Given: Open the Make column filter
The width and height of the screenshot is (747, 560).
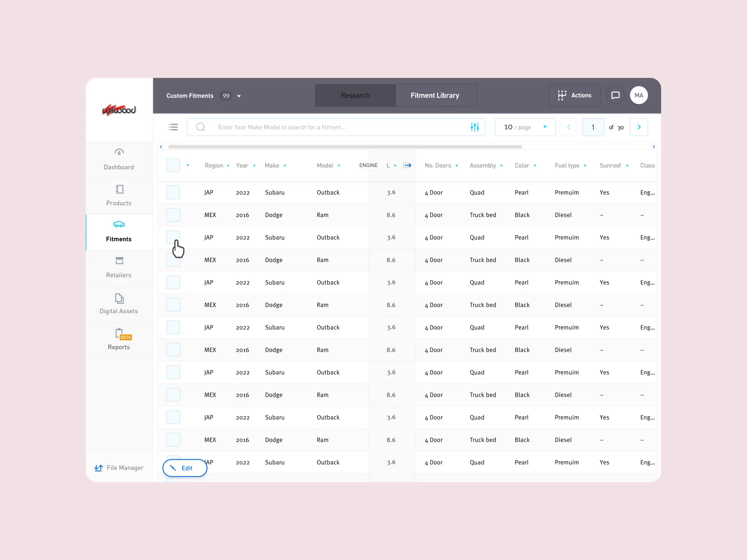Looking at the screenshot, I should 285,166.
